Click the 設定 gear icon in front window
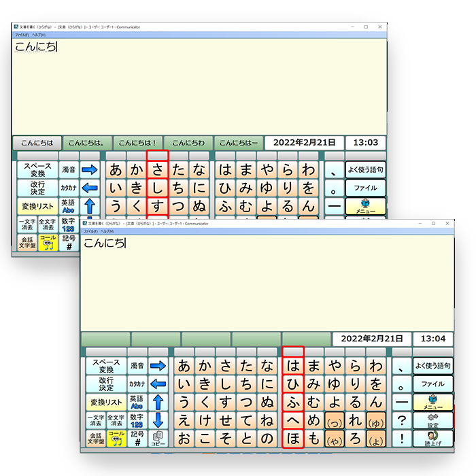This screenshot has height=476, width=476. (432, 420)
